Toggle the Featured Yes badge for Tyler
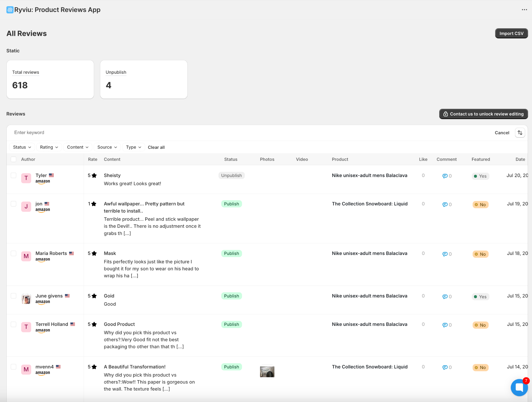 click(480, 176)
